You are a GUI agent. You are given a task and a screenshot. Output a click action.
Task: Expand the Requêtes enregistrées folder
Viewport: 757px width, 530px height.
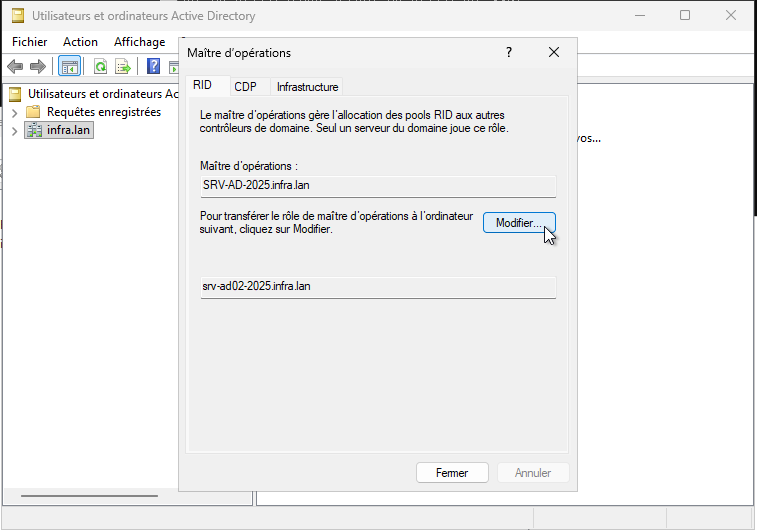[14, 112]
